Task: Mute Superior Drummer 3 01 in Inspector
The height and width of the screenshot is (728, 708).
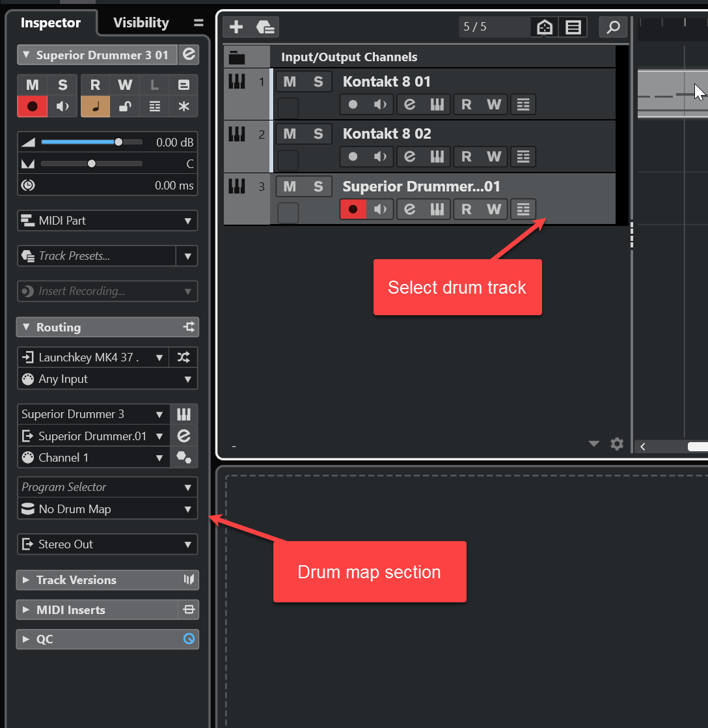Action: pyautogui.click(x=33, y=85)
